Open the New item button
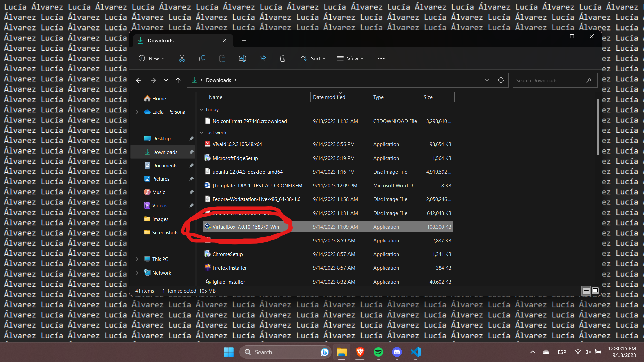This screenshot has width=644, height=362. coord(151,58)
